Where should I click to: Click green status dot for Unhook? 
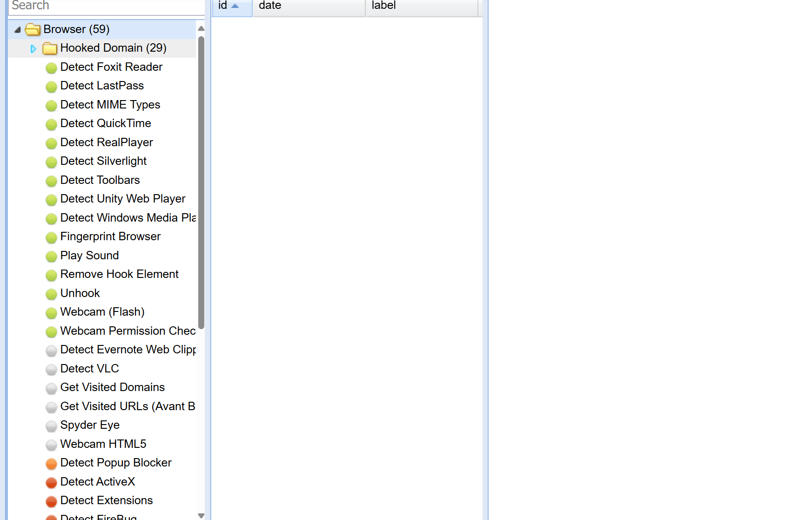pos(52,294)
